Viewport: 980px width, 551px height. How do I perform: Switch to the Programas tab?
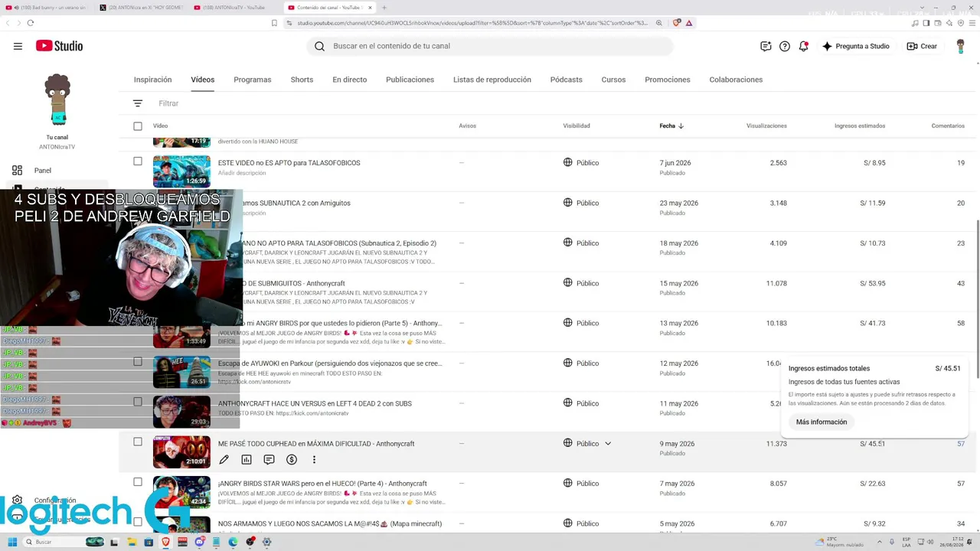click(x=253, y=80)
